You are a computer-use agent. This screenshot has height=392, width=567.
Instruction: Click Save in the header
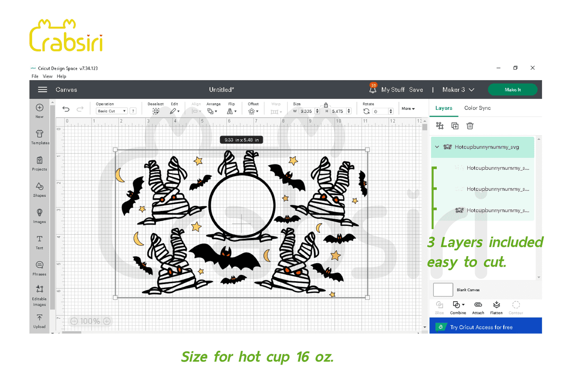pyautogui.click(x=416, y=90)
